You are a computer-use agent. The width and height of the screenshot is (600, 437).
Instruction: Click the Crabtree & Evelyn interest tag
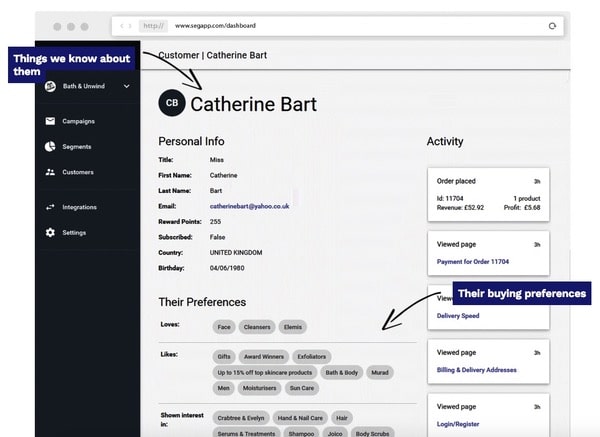tap(241, 417)
